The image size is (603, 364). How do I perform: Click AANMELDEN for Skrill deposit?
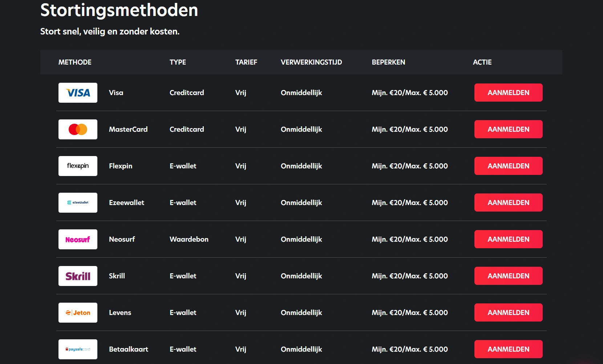click(x=508, y=276)
